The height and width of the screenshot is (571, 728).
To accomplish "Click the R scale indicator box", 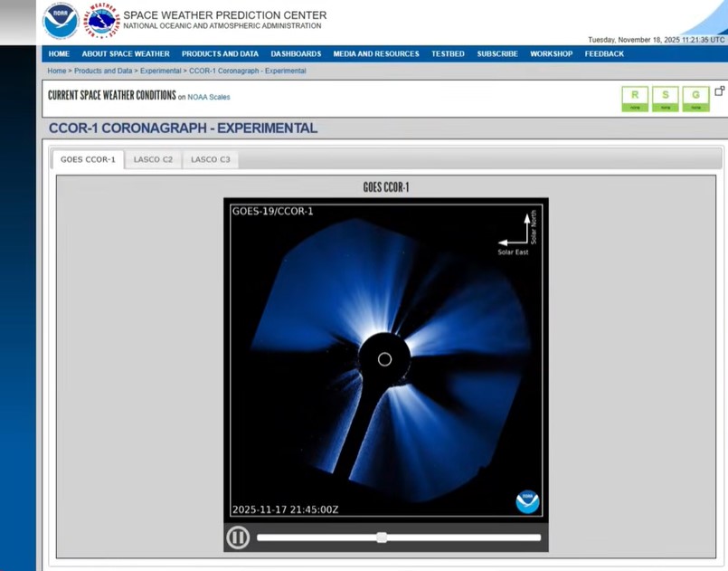I will (x=635, y=98).
